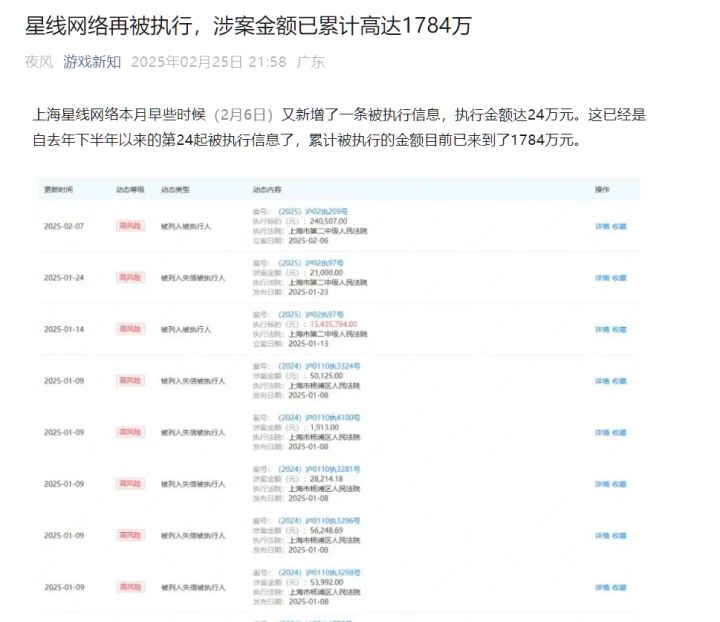Click the 更新时间 column header

58,190
